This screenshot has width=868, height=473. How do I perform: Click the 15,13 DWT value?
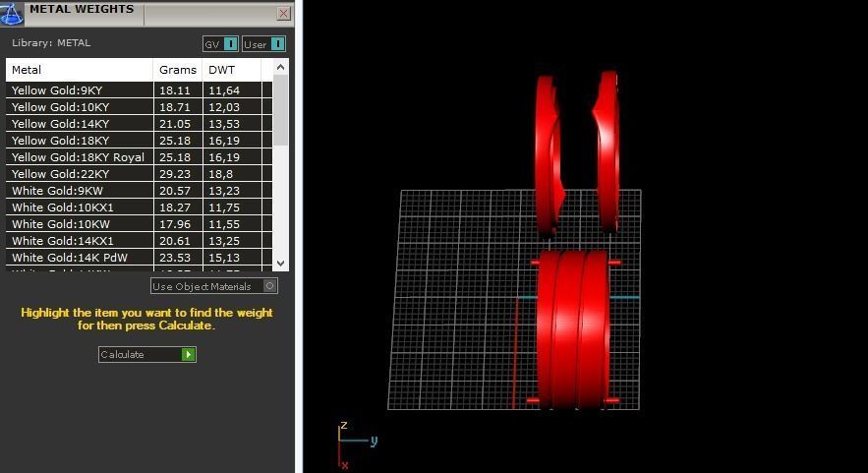click(x=224, y=257)
